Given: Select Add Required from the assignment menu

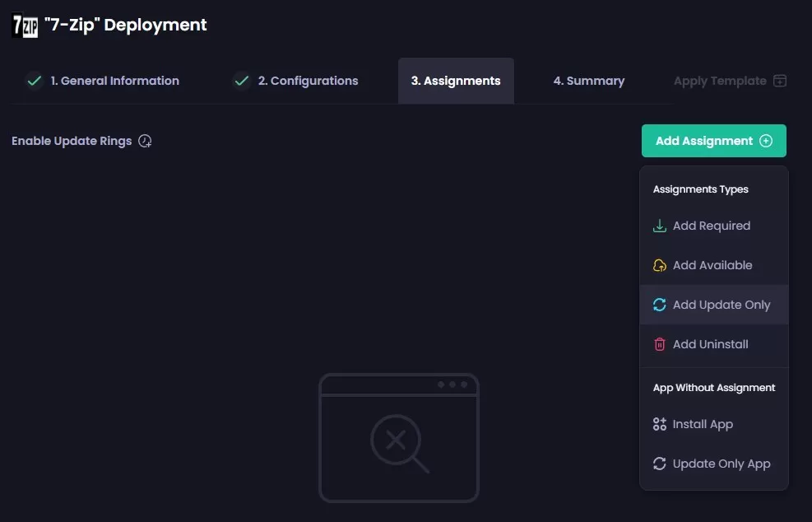Looking at the screenshot, I should [x=712, y=225].
